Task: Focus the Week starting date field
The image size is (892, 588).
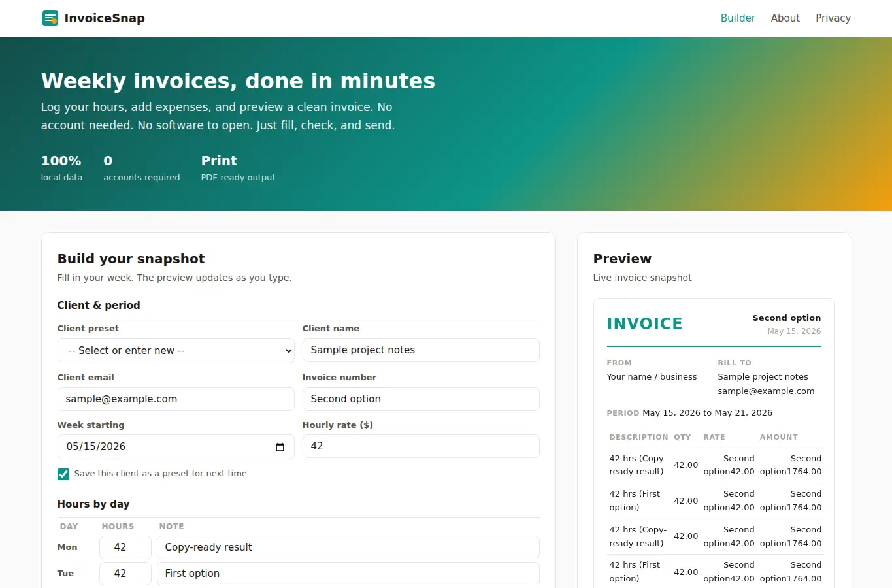Action: pyautogui.click(x=176, y=447)
